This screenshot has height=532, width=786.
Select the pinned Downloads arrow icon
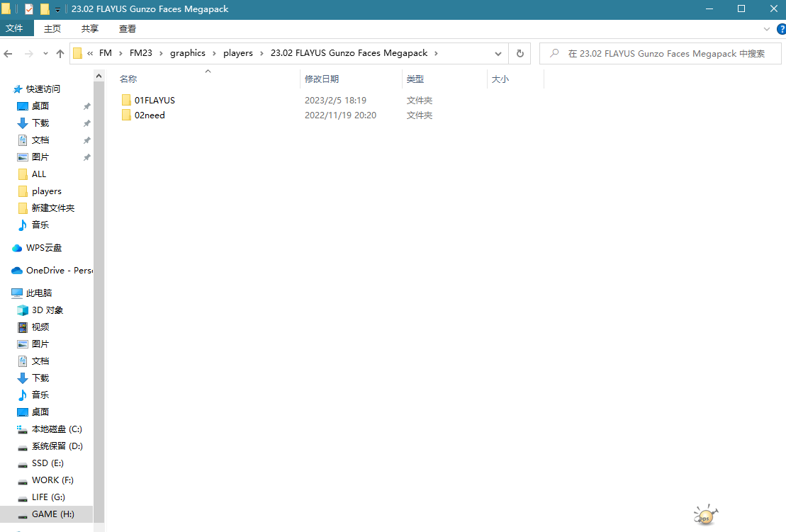pos(23,123)
